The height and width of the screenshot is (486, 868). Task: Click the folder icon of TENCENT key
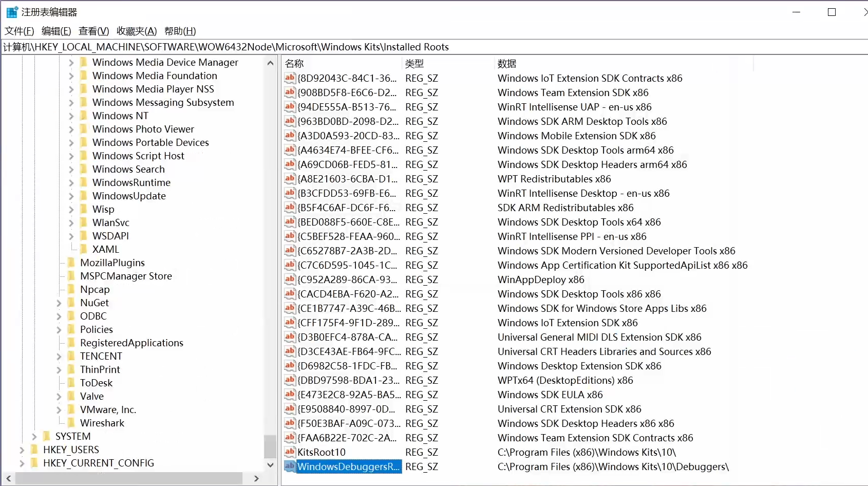(71, 356)
